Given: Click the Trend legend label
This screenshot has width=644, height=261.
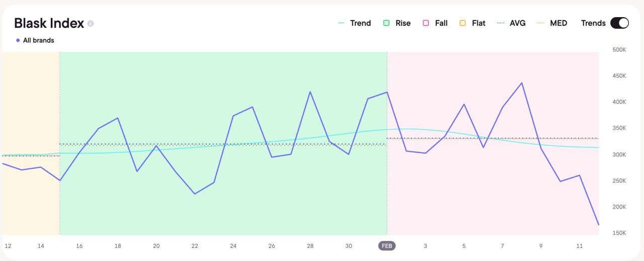Looking at the screenshot, I should 360,23.
